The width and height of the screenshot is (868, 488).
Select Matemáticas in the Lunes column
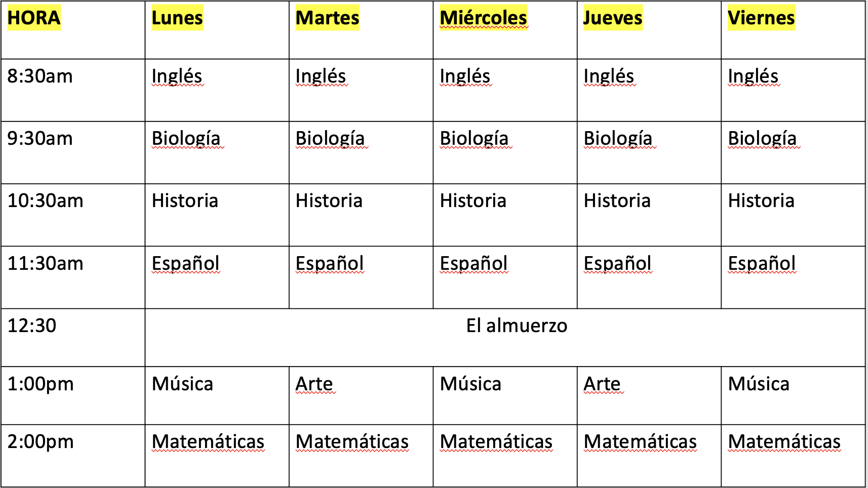(208, 441)
